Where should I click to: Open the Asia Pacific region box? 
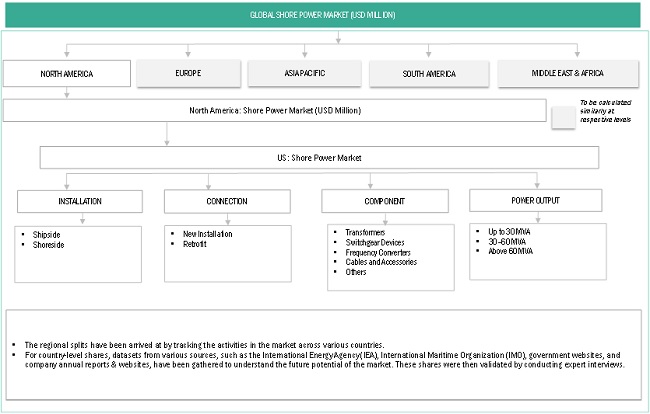coord(304,73)
